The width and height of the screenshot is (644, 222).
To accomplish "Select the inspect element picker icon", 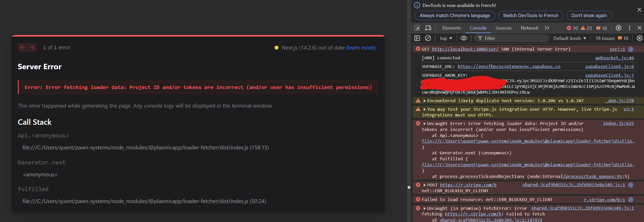I will point(417,28).
